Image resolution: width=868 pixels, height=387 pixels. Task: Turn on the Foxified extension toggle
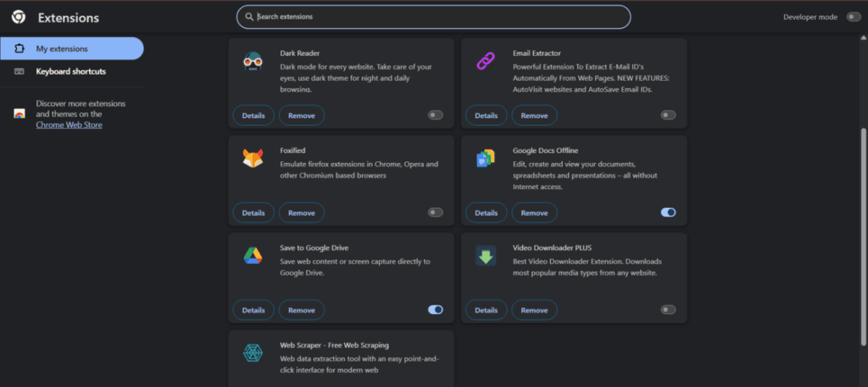pos(436,212)
